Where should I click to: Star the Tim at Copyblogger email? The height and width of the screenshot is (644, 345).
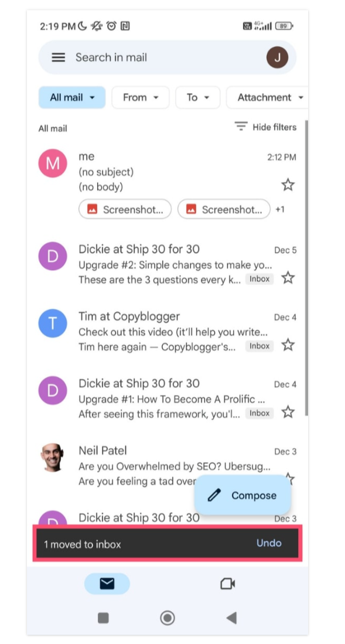pyautogui.click(x=288, y=345)
